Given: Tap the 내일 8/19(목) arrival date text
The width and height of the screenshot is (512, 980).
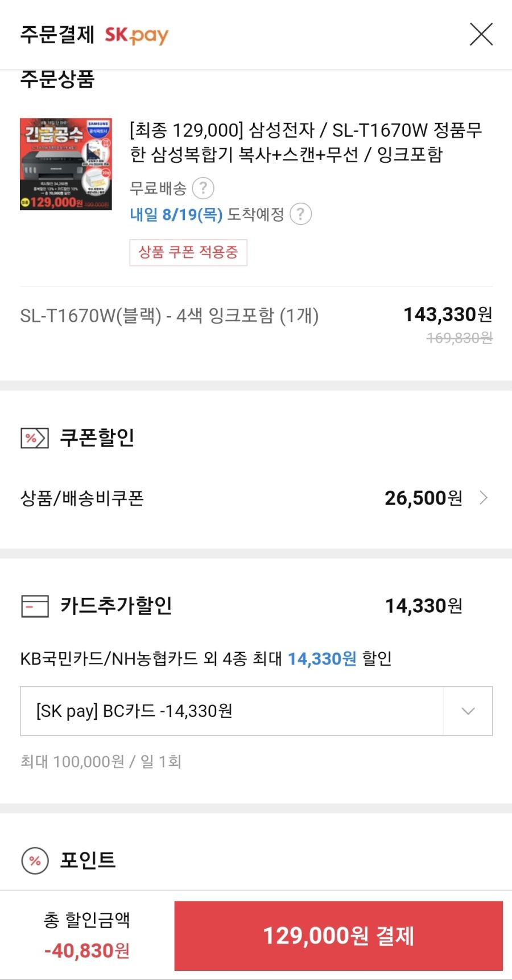Looking at the screenshot, I should coord(176,214).
